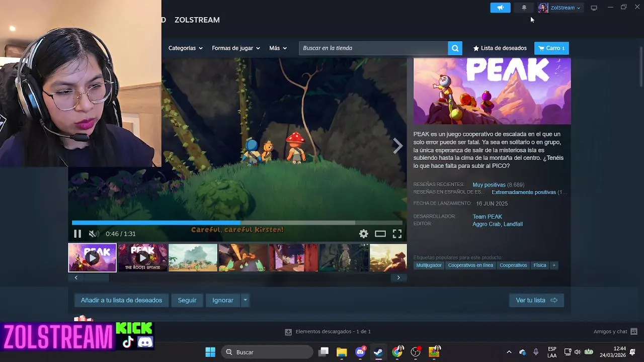The image size is (644, 362).
Task: Open Extremadamente positivas reviews link
Action: (523, 192)
